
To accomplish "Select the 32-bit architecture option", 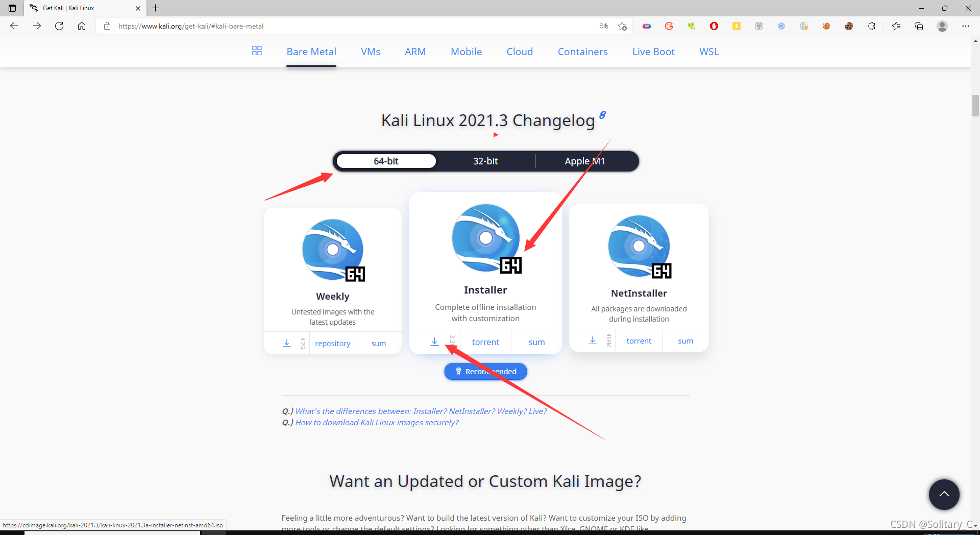I will coord(485,161).
